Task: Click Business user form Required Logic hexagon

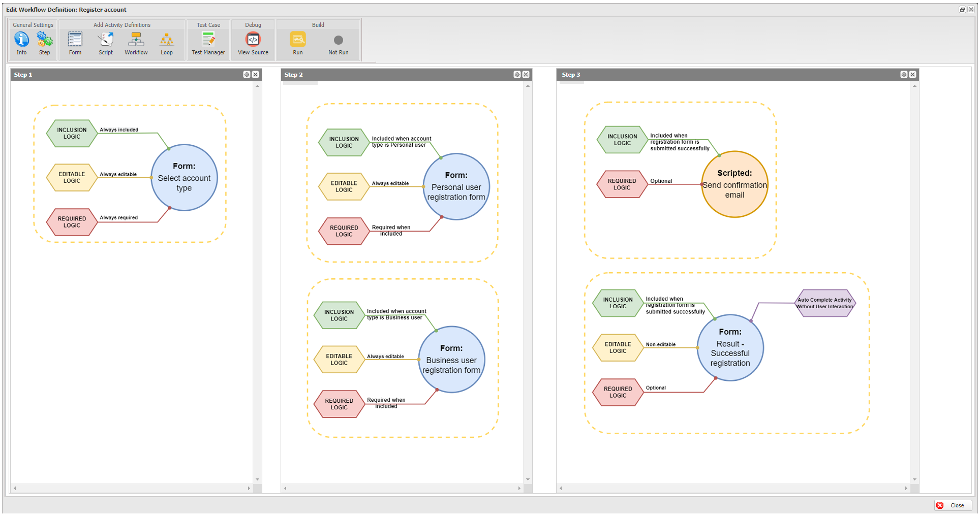Action: point(339,405)
